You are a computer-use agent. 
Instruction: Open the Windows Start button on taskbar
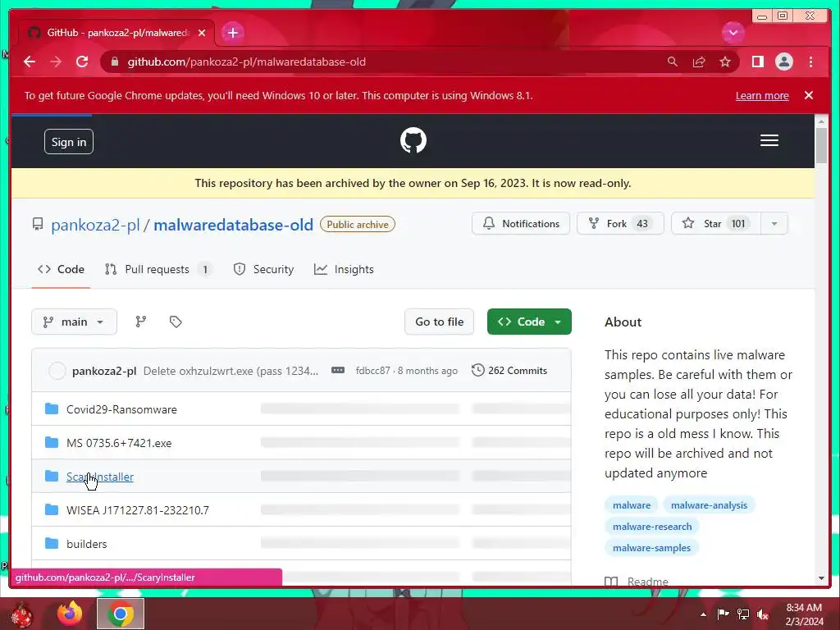pyautogui.click(x=21, y=614)
